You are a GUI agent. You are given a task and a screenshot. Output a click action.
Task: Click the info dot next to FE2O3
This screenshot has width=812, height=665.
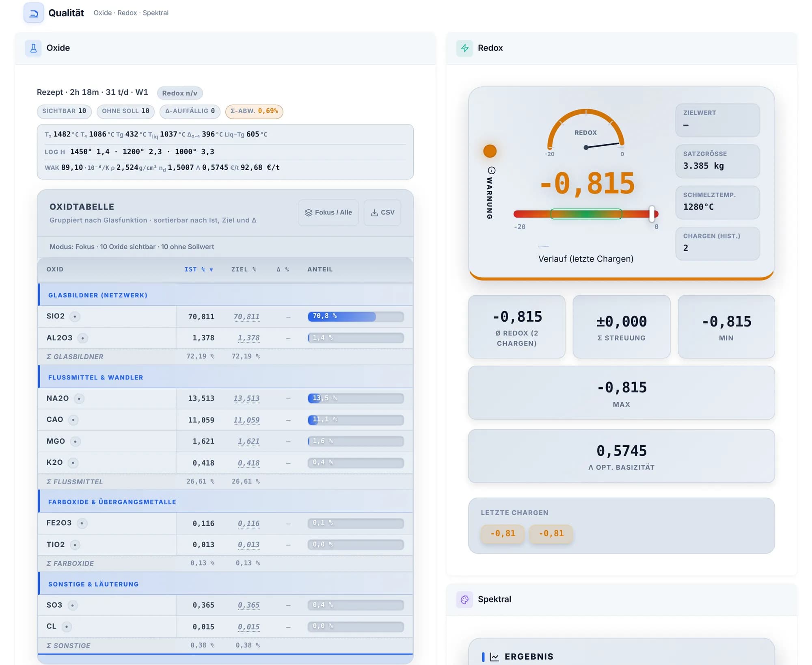click(82, 523)
